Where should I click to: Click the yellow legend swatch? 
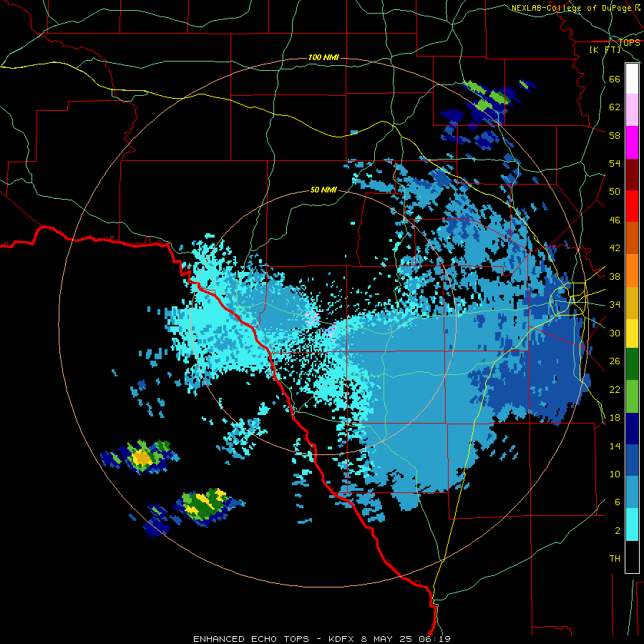[632, 333]
